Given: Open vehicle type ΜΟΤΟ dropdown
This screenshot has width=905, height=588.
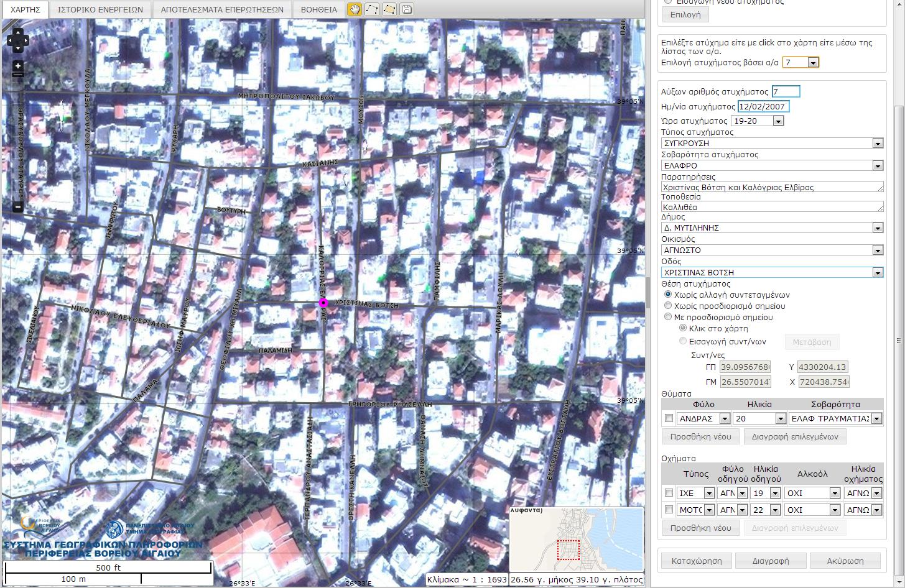Looking at the screenshot, I should pyautogui.click(x=696, y=510).
